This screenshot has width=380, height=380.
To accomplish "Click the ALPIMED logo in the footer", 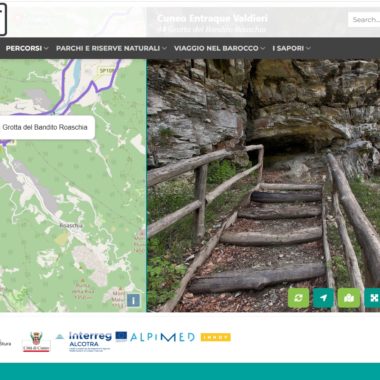I will coord(162,337).
